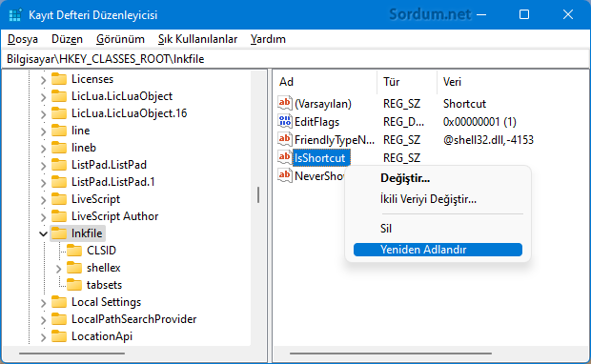Expand the shellex subkey
The width and height of the screenshot is (591, 364).
[58, 269]
